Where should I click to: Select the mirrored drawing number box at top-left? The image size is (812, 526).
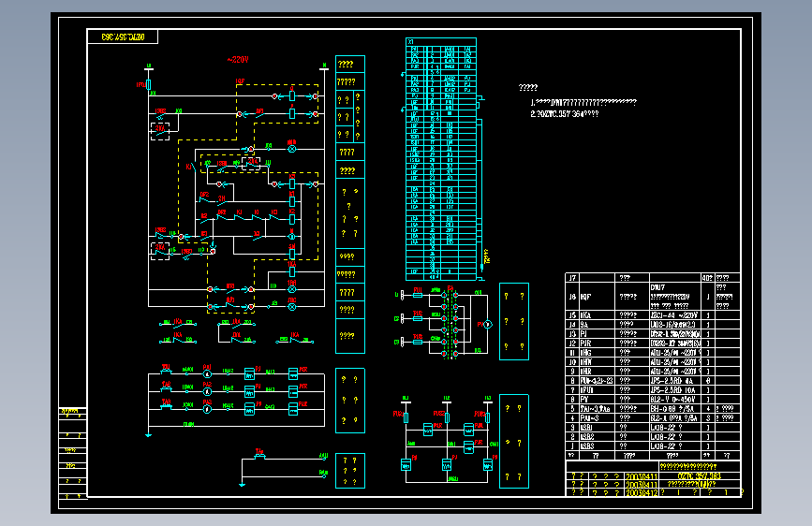123,37
